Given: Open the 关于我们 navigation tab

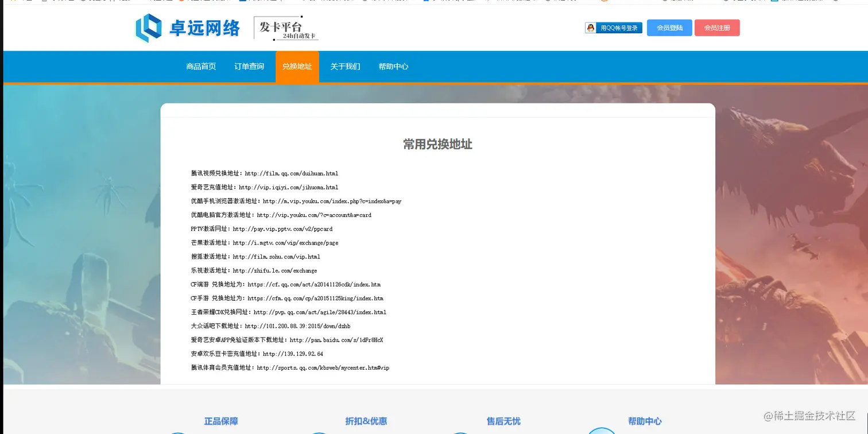Looking at the screenshot, I should (345, 67).
